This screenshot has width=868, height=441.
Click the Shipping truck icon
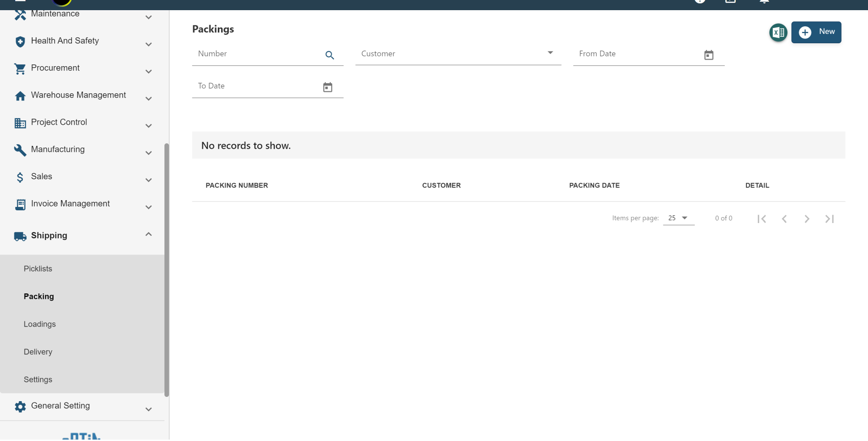tap(20, 236)
